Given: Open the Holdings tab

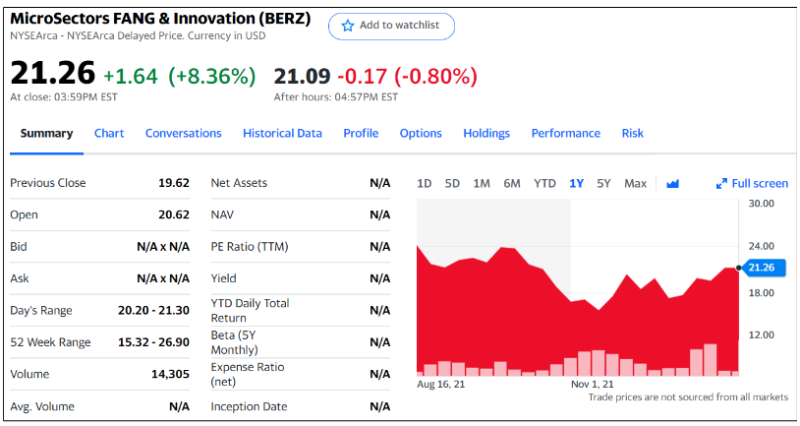Looking at the screenshot, I should [x=486, y=133].
